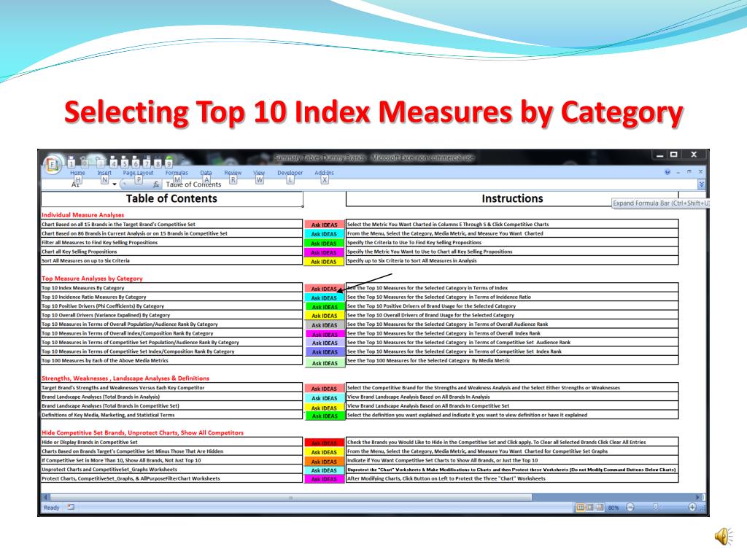
Task: Click Ask IDEAS for Hide or Display Brands row
Action: (324, 443)
